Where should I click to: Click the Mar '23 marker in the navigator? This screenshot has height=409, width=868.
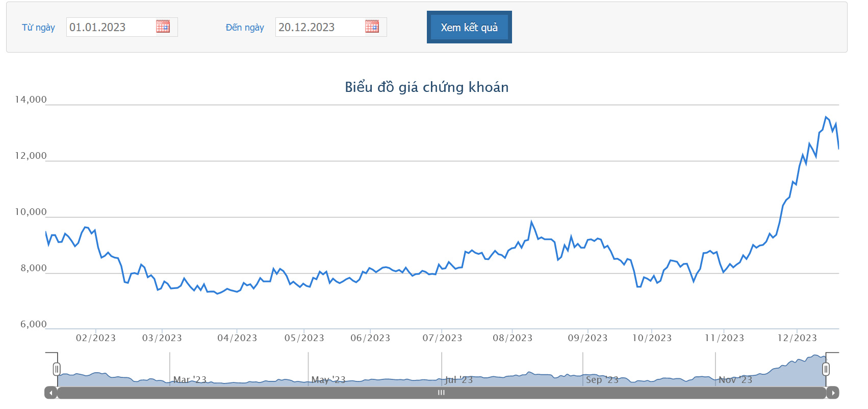pyautogui.click(x=190, y=380)
